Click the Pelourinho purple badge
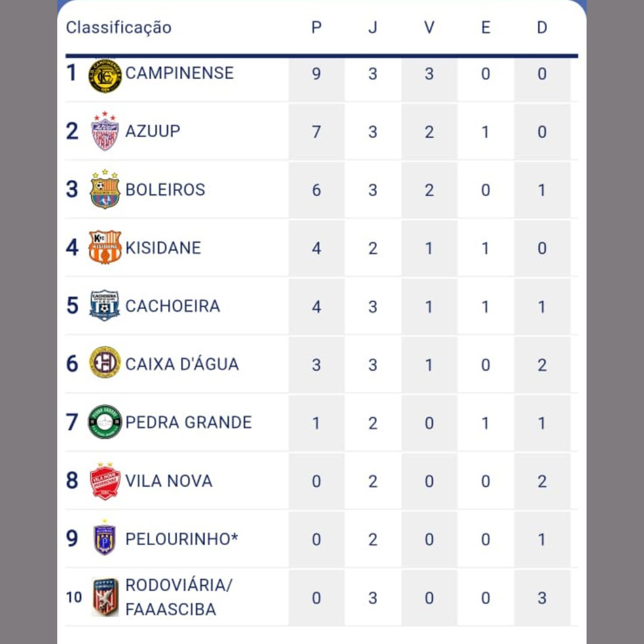The width and height of the screenshot is (644, 644). 105,538
